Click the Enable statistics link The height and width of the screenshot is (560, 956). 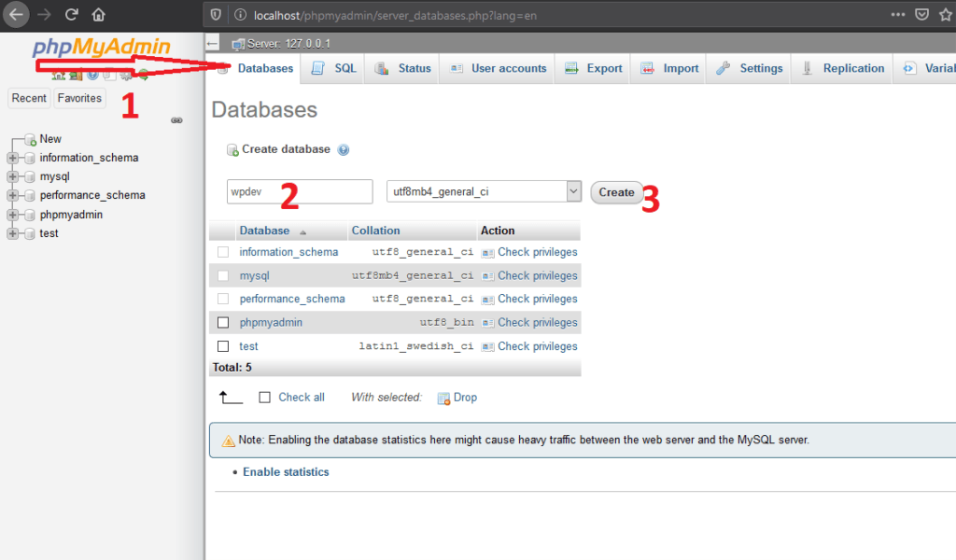[286, 471]
